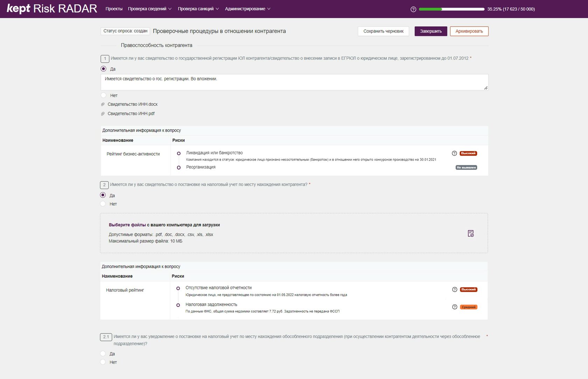Click help icon for Налоговая задолженность risk
The width and height of the screenshot is (588, 379).
point(455,307)
